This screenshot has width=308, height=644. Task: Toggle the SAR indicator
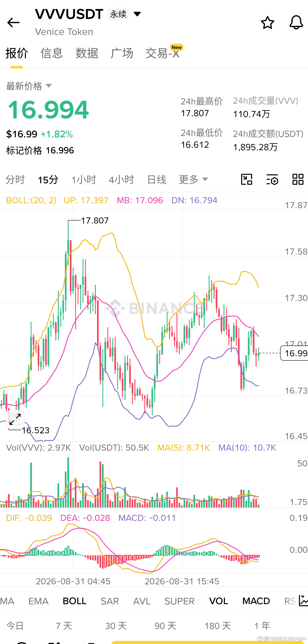click(110, 601)
